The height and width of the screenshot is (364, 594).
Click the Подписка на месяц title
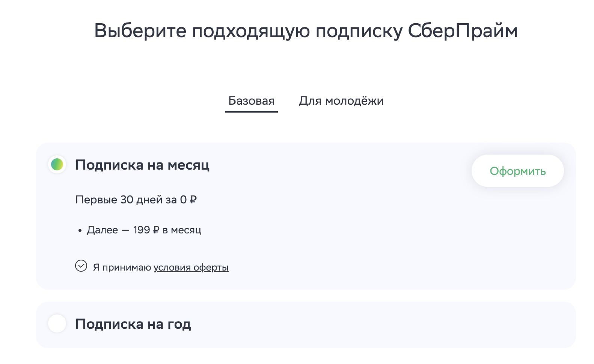point(142,165)
